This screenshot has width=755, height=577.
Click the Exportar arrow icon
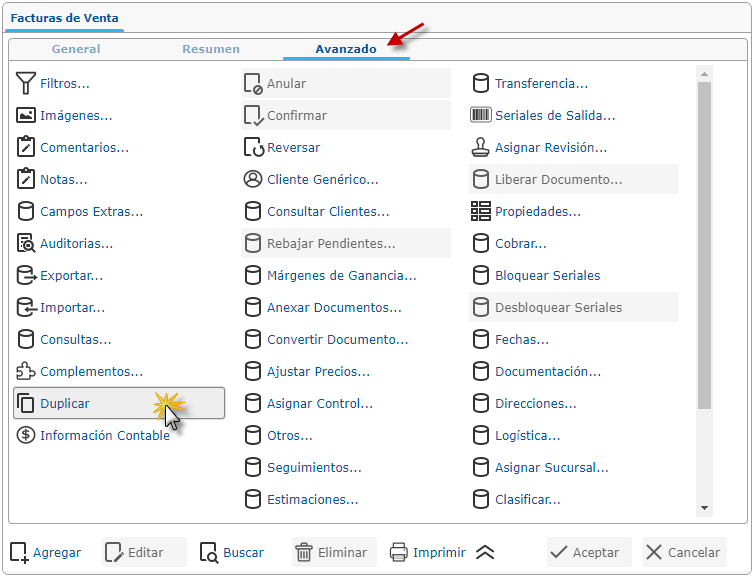(x=26, y=275)
